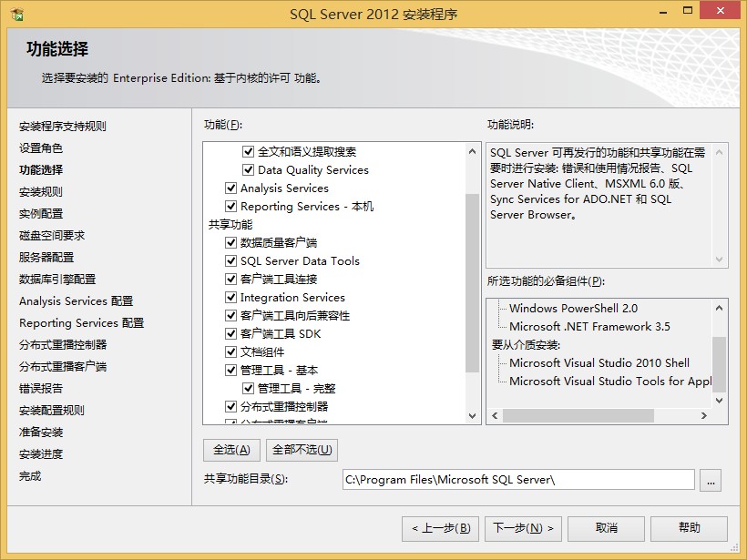Click the 全部不选(U) button
Image resolution: width=747 pixels, height=560 pixels.
[x=302, y=450]
